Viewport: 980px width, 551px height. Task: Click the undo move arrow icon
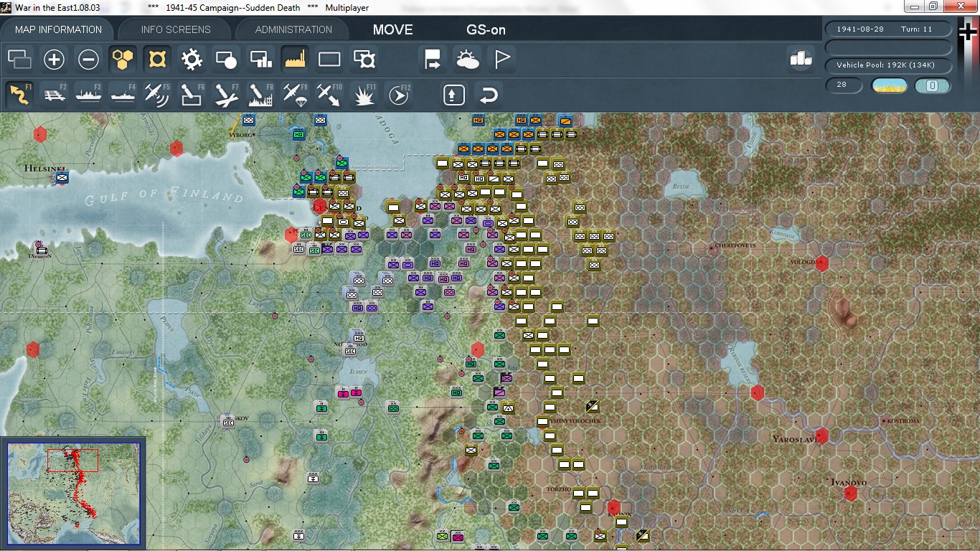click(x=489, y=94)
